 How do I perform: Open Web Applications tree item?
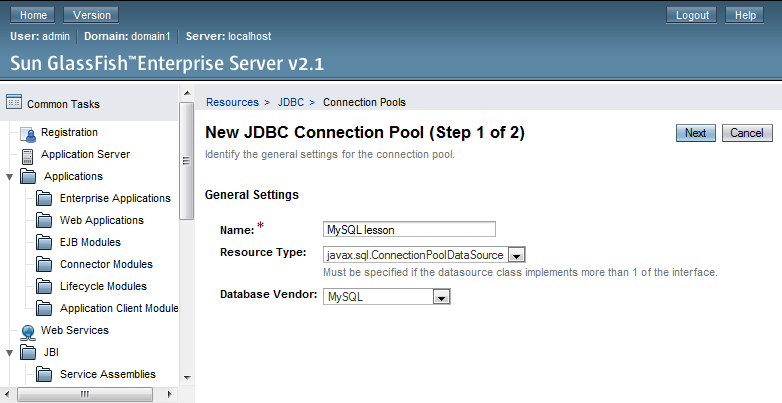(x=102, y=220)
